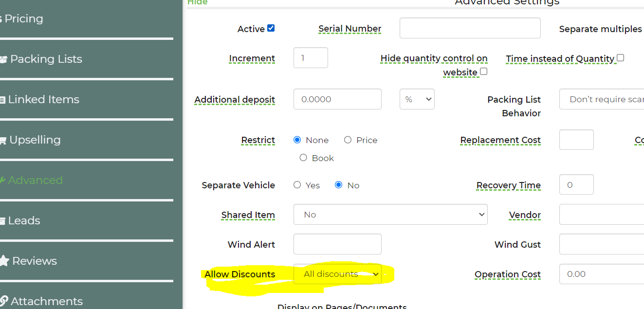Open the Pricing section in the sidebar
644x309 pixels.
[x=23, y=19]
